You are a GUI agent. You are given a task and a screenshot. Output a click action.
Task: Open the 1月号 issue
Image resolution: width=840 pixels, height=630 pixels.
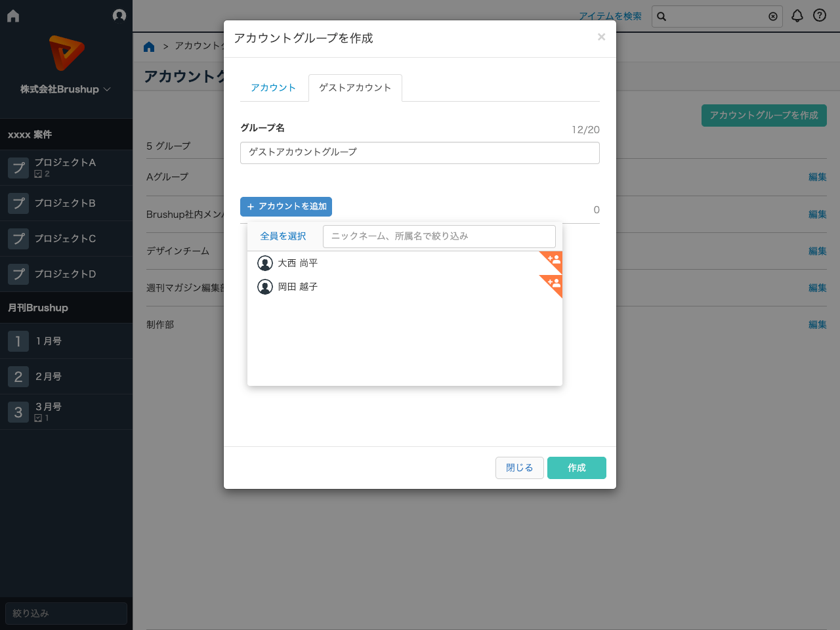(x=66, y=341)
